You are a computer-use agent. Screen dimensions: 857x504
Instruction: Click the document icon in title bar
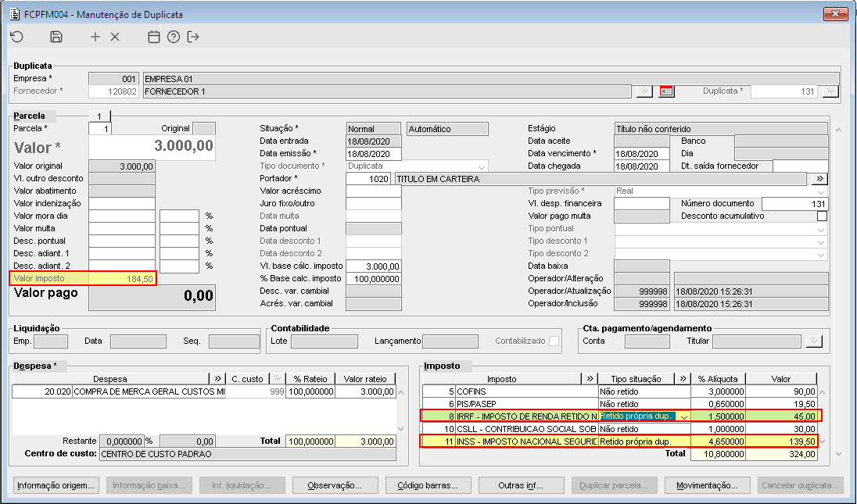(15, 14)
